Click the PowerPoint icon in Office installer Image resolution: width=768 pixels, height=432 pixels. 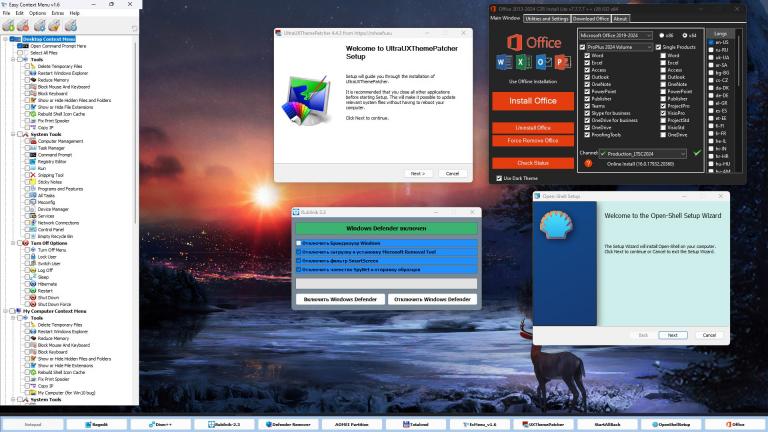pyautogui.click(x=562, y=62)
